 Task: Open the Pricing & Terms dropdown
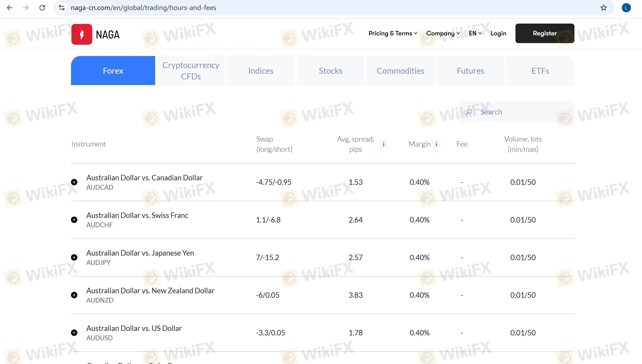[393, 33]
